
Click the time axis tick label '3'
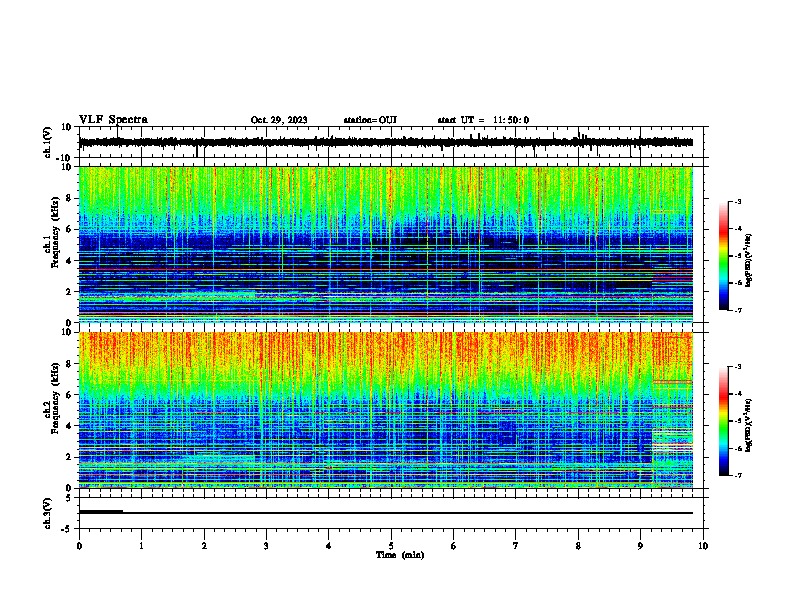pyautogui.click(x=266, y=546)
